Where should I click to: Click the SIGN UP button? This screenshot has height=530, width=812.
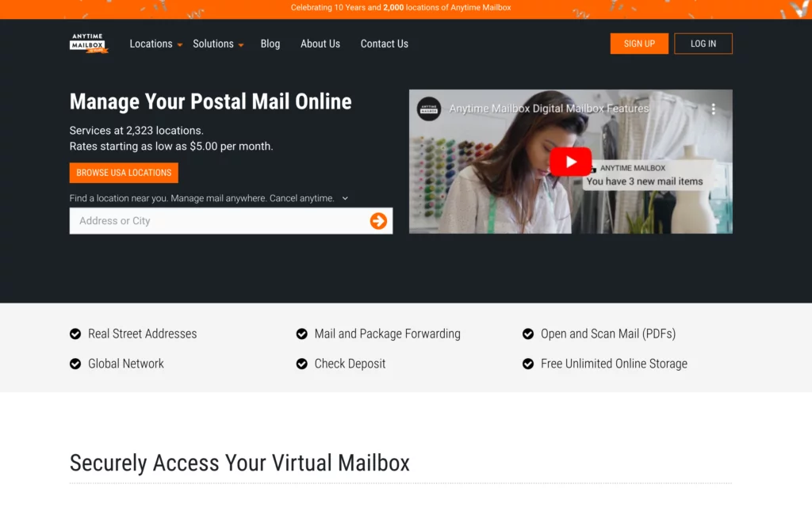[639, 44]
